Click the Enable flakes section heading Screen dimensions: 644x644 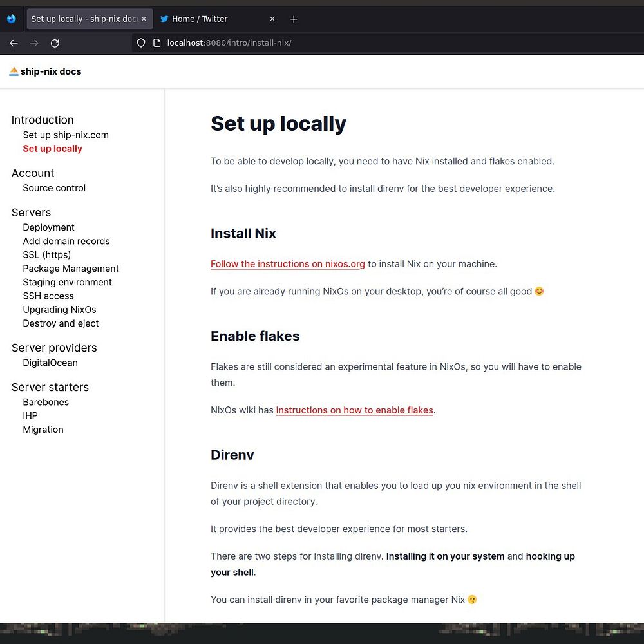coord(255,336)
